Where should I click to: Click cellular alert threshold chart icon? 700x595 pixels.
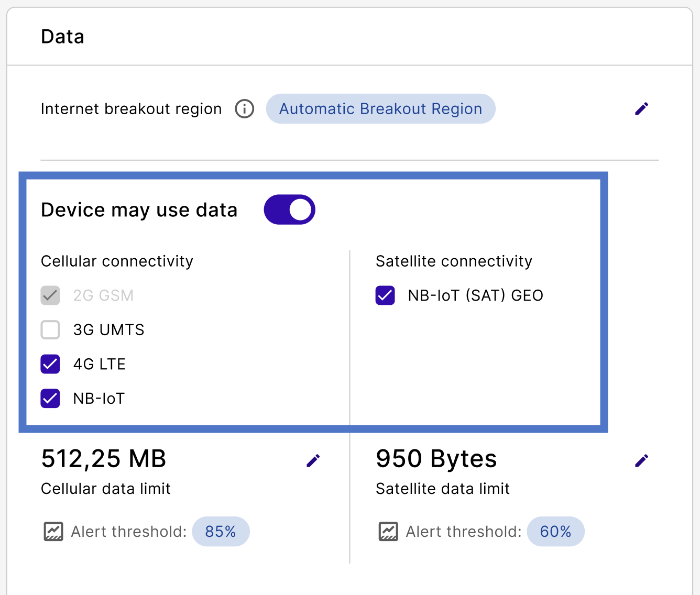tap(53, 532)
